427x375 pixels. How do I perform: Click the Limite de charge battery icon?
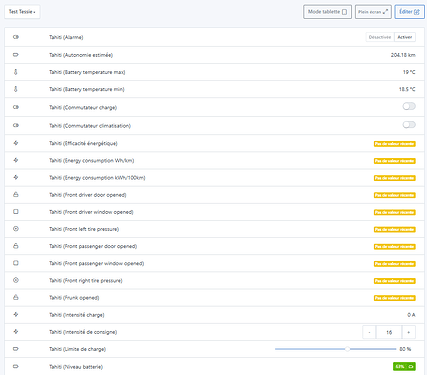pos(16,349)
